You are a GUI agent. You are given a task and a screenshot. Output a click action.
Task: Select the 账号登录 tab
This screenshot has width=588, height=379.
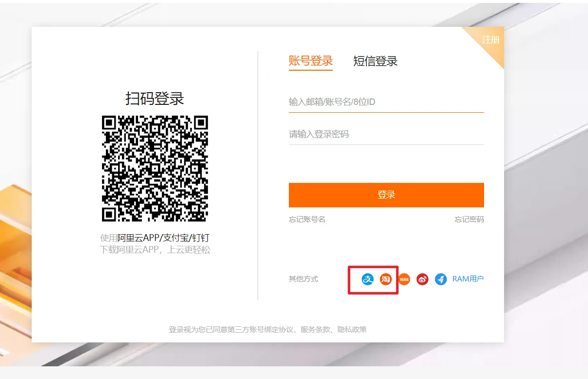311,60
